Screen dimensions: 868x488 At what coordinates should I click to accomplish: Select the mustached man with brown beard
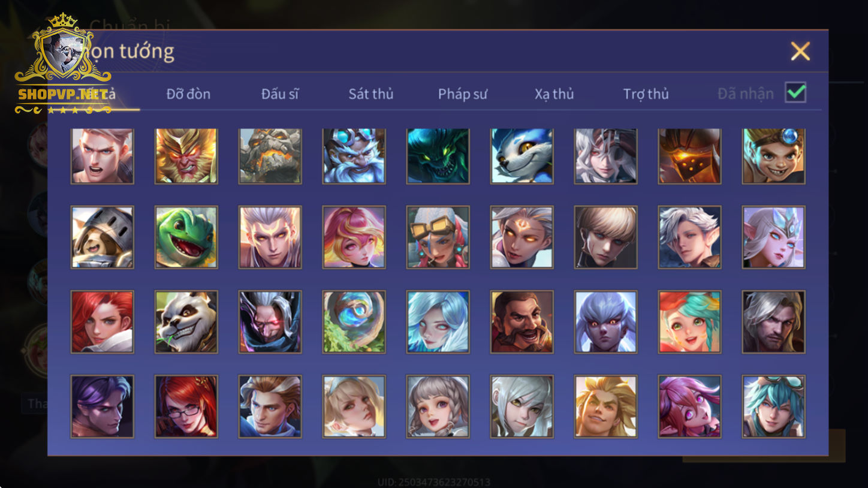coord(522,322)
